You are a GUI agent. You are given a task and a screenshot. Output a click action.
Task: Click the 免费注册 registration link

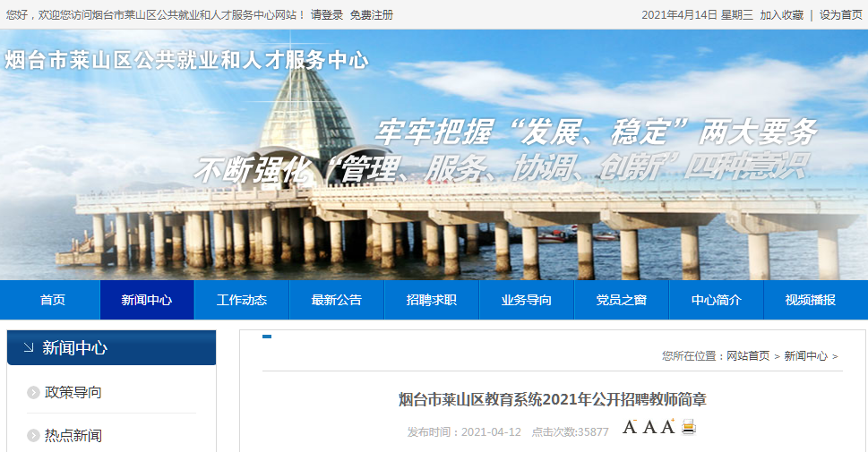372,15
